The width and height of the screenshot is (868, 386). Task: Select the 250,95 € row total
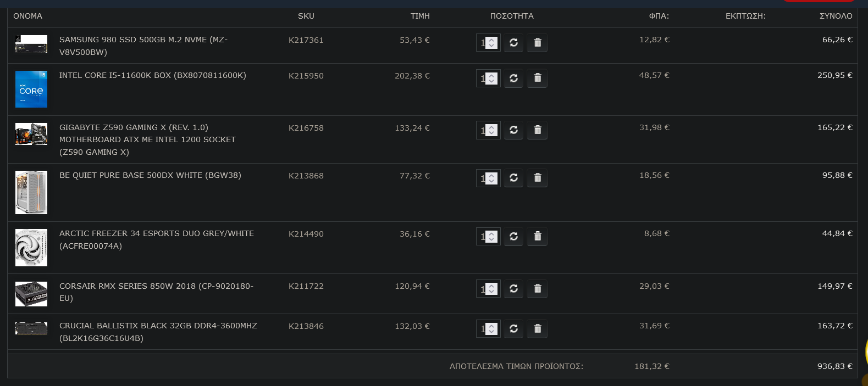pyautogui.click(x=835, y=75)
